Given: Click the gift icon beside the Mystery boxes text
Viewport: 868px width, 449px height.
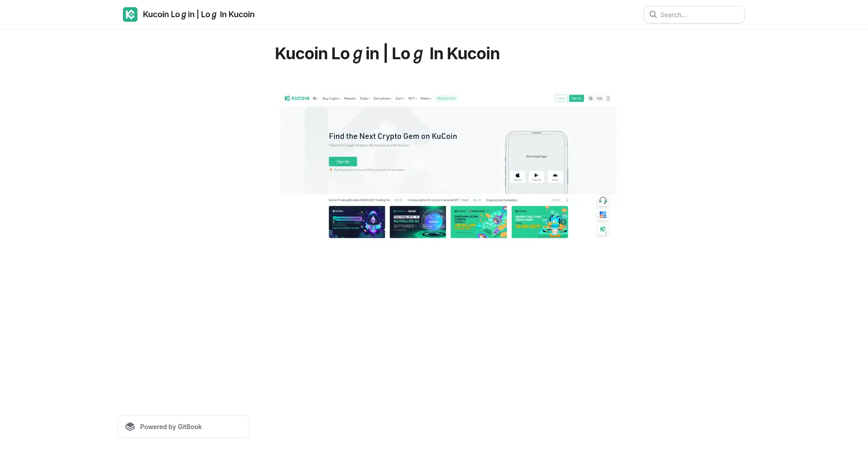Looking at the screenshot, I should (330, 170).
